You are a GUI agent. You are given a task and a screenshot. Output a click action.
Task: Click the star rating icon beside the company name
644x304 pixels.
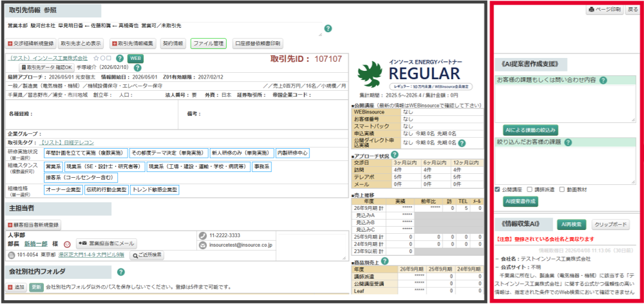[x=96, y=59]
